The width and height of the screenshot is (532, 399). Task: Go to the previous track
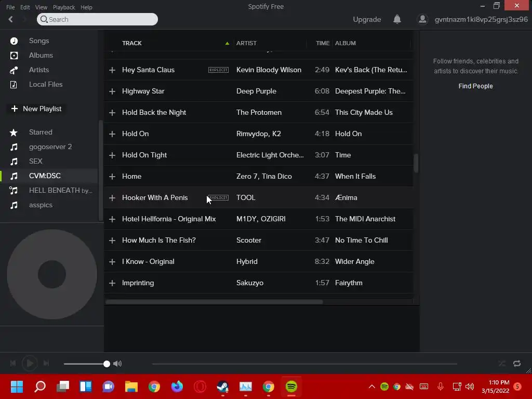[13, 363]
